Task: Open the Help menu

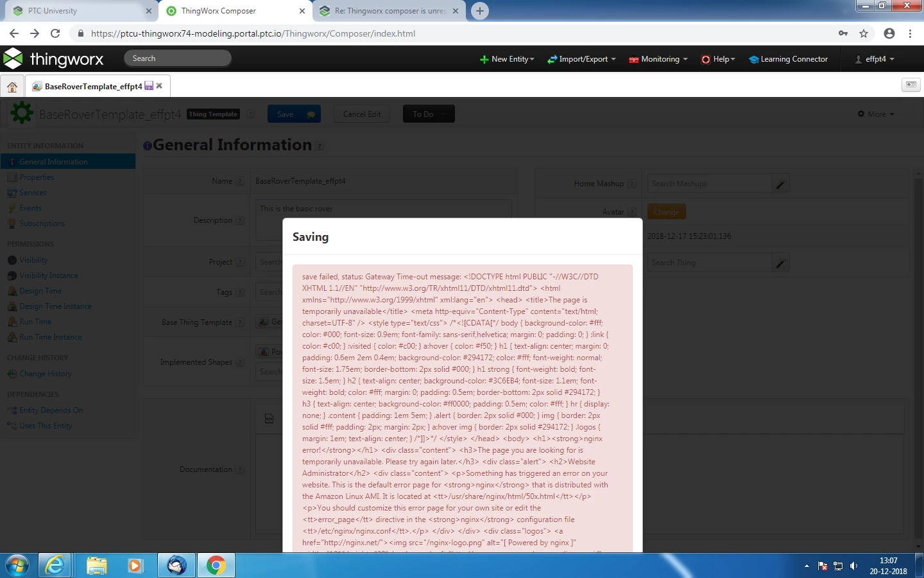Action: (x=718, y=59)
